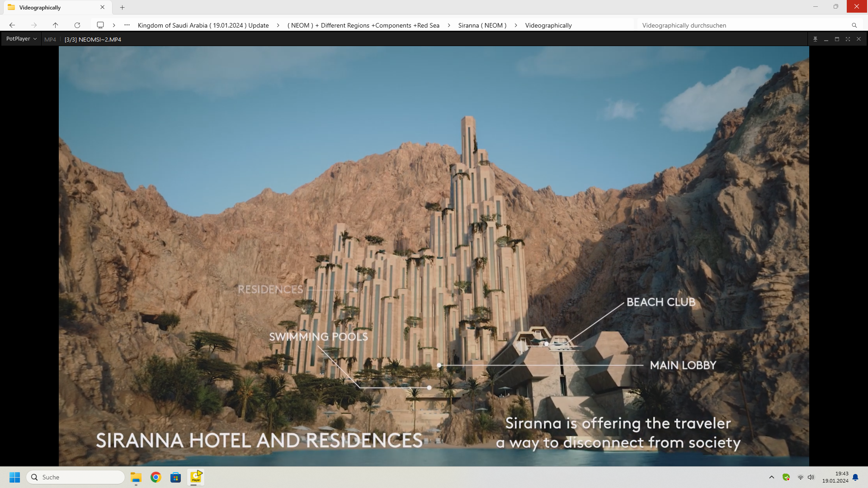Pin PotPlayer window always on top

point(815,39)
